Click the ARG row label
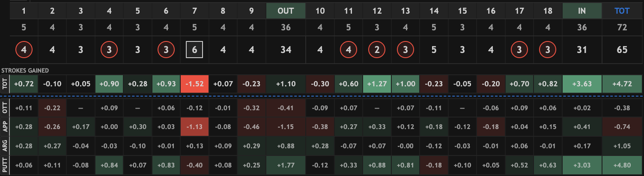Screen dimensions: 644x176 coord(5,146)
